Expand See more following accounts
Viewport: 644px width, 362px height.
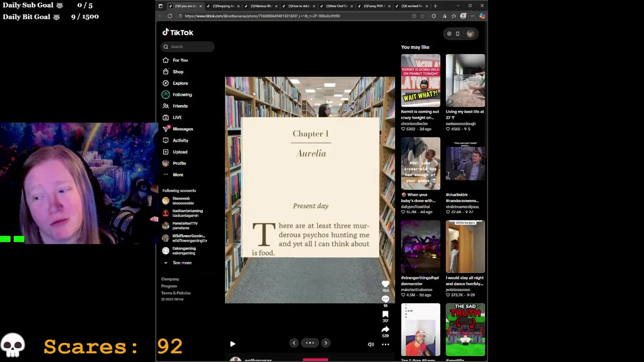click(177, 263)
